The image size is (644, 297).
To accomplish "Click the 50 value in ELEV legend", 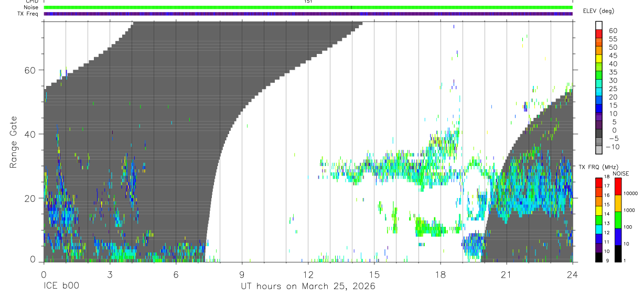I will [613, 48].
